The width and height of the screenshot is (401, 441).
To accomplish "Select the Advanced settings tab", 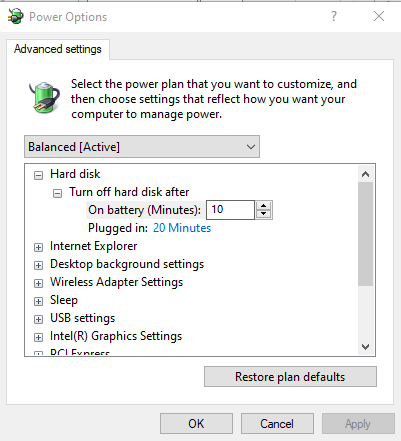I will [x=58, y=49].
